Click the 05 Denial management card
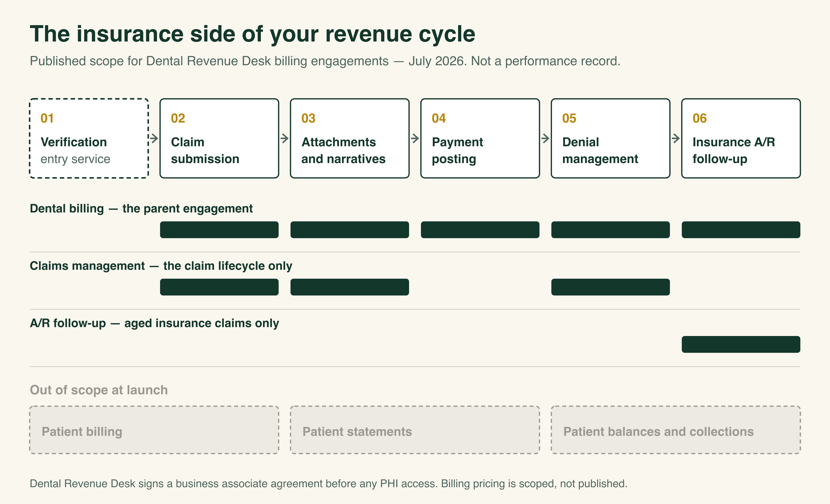This screenshot has height=504, width=830. pyautogui.click(x=610, y=138)
